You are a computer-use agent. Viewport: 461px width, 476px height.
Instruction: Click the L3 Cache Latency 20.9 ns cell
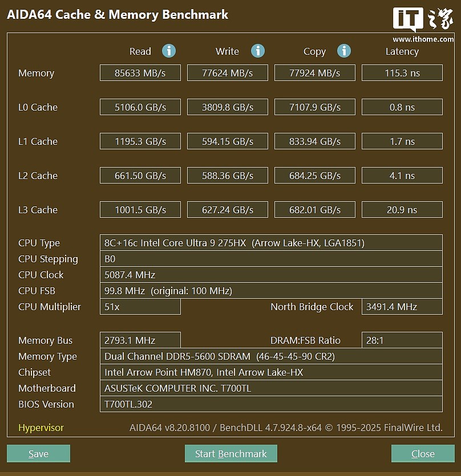pyautogui.click(x=402, y=209)
